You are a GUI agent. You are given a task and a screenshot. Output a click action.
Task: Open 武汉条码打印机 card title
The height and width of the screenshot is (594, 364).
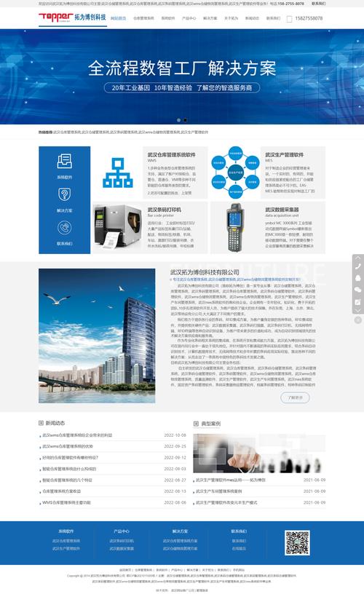[165, 210]
